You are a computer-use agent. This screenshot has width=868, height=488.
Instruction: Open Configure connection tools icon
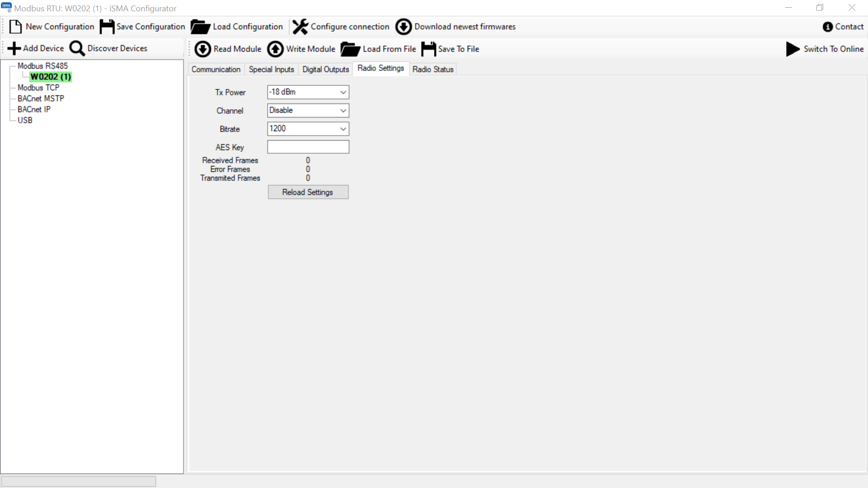point(300,27)
